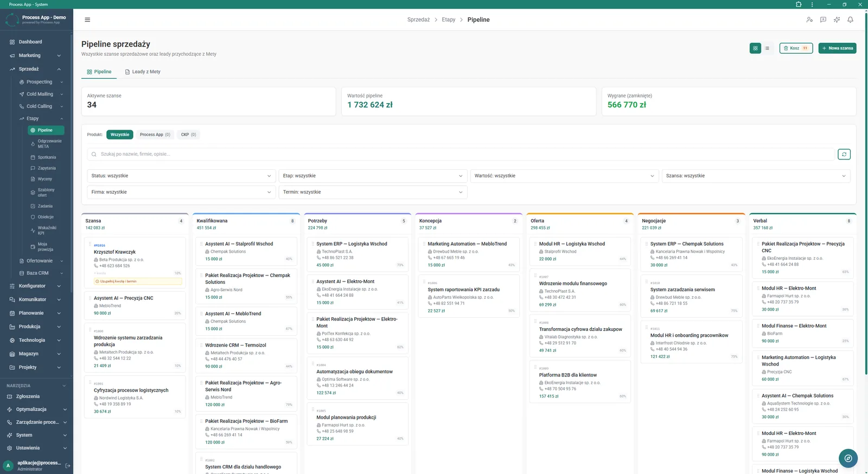
Task: Select the Wszystkie product filter chip
Action: point(120,134)
